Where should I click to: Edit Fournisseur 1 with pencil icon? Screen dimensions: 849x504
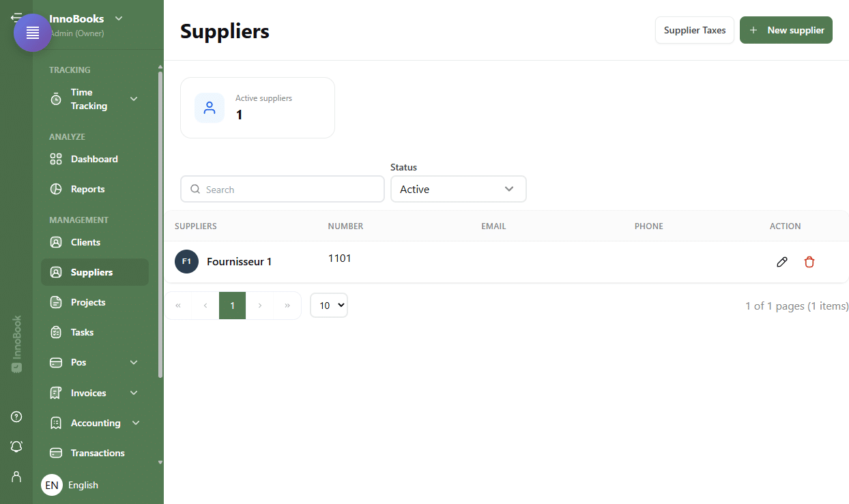782,262
